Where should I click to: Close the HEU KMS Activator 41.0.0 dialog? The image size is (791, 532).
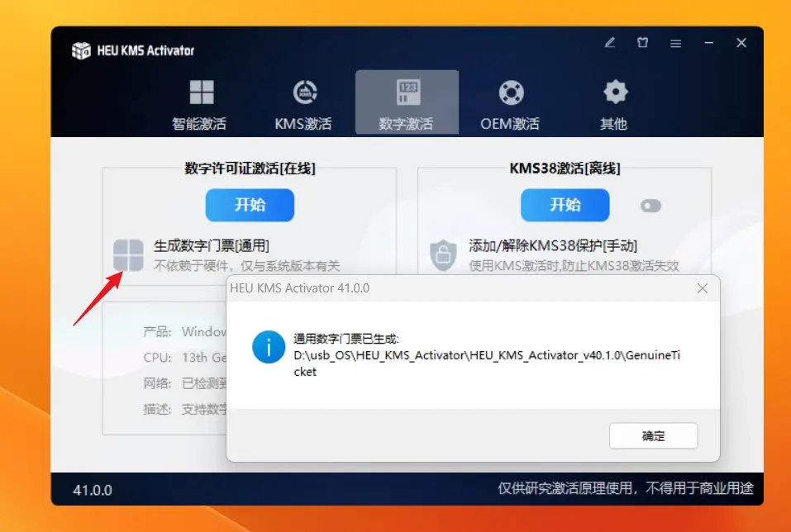pyautogui.click(x=703, y=288)
